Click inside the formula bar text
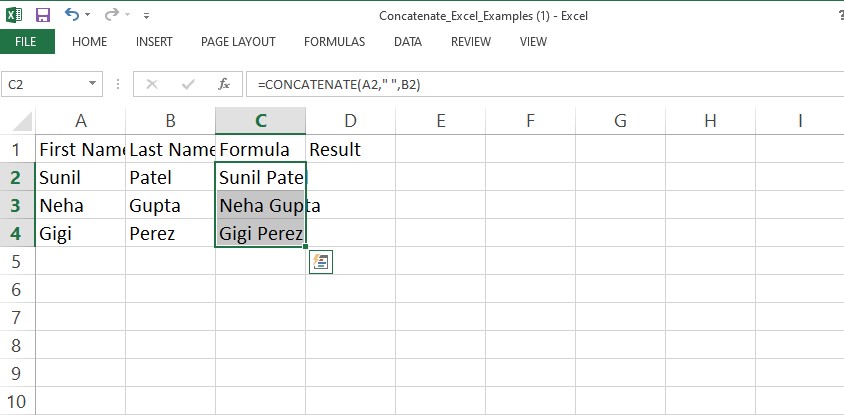Screen dimensions: 844x415 (500, 85)
